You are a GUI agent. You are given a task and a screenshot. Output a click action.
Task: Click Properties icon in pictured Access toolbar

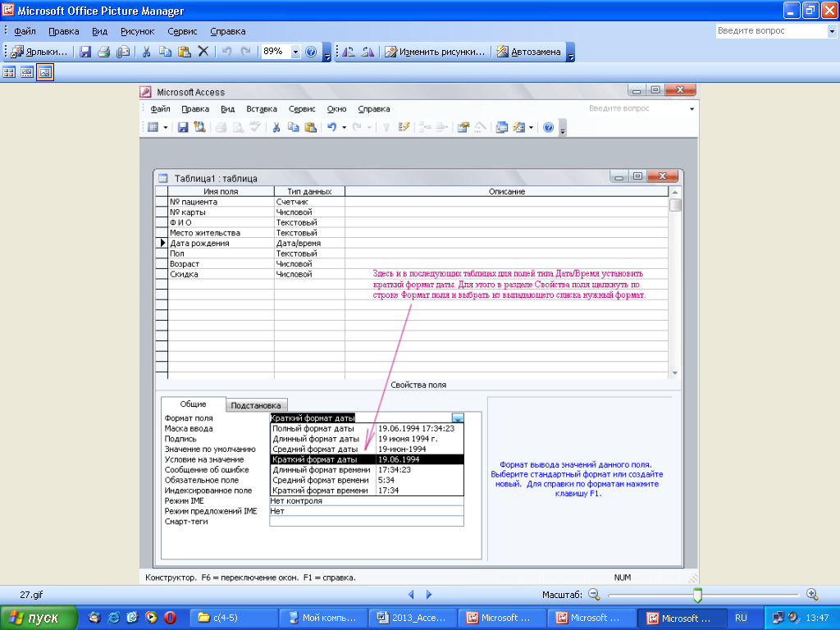tap(463, 127)
